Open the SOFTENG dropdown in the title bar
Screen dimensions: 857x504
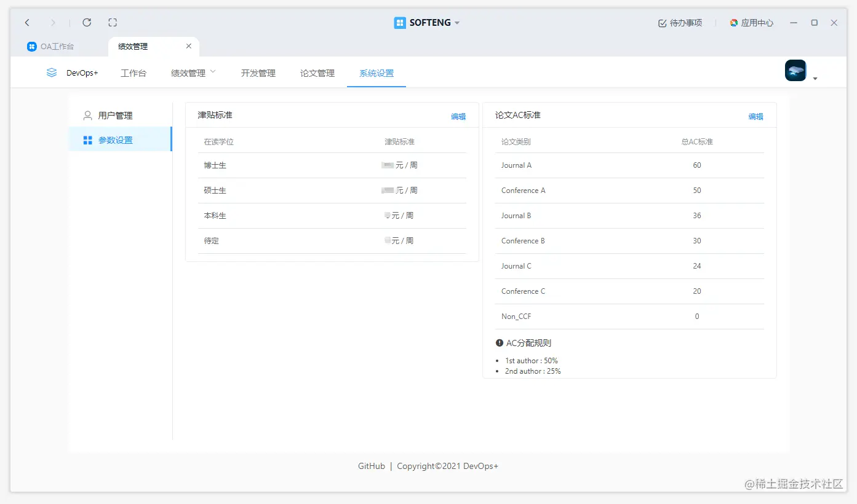point(456,22)
